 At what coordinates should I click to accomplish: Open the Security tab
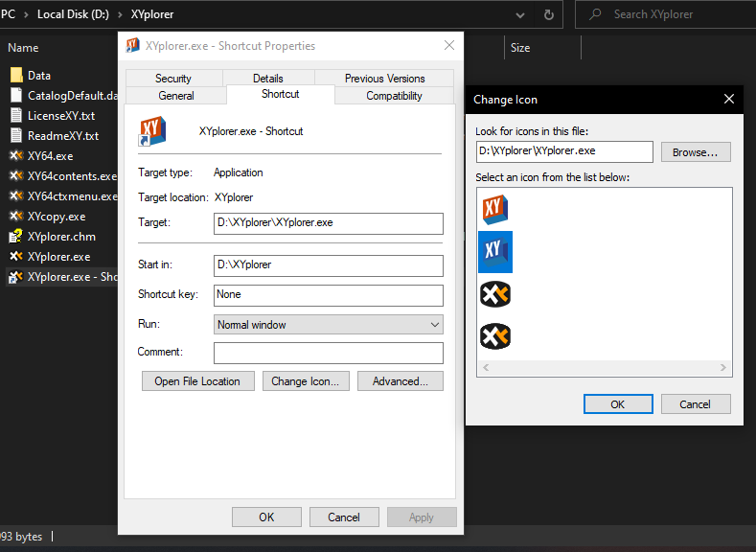173,79
